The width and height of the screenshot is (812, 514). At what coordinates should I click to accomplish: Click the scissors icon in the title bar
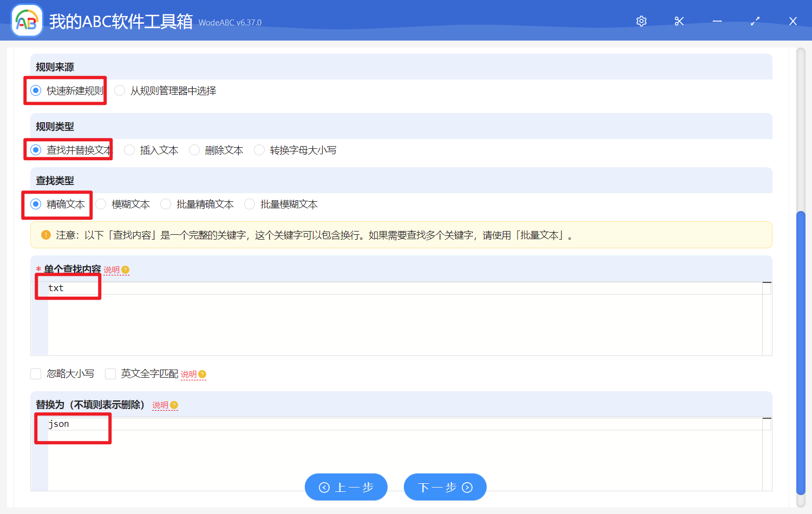coord(679,21)
